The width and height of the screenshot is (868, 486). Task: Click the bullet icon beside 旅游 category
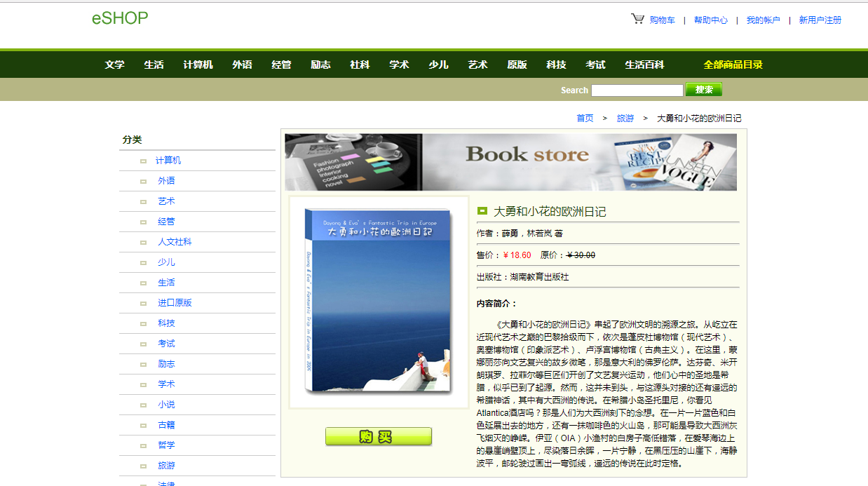(143, 466)
